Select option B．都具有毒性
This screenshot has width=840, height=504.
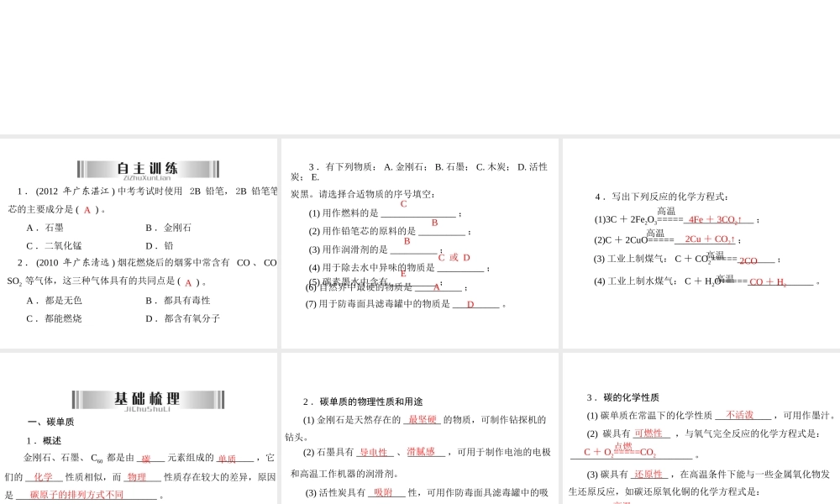click(x=178, y=301)
